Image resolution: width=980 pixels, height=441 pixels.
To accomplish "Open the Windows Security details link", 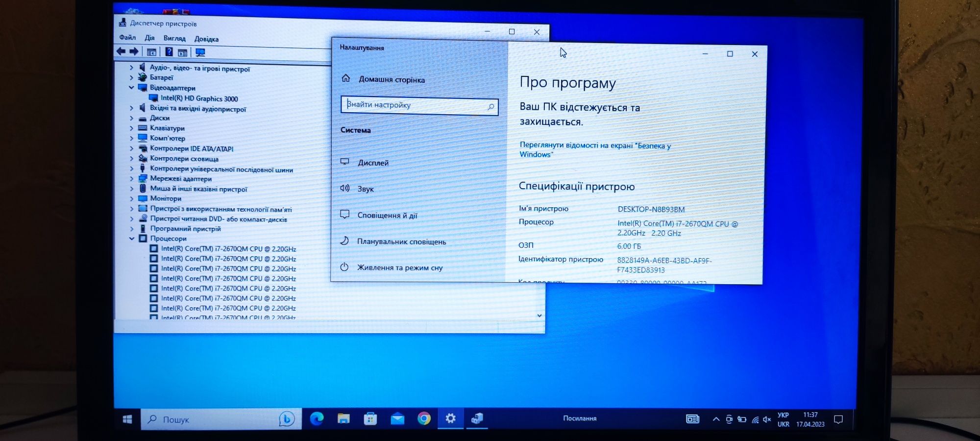I will (595, 149).
